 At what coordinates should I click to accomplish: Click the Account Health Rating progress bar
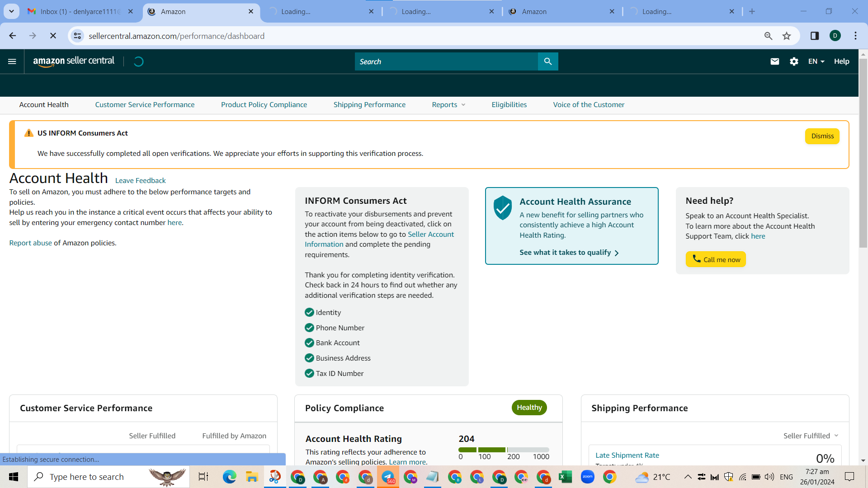tap(504, 450)
